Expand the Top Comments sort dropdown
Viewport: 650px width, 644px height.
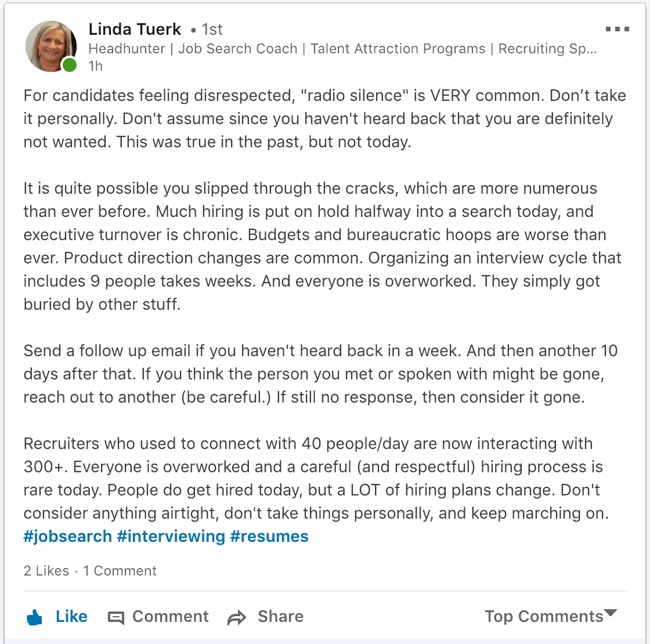pyautogui.click(x=544, y=616)
